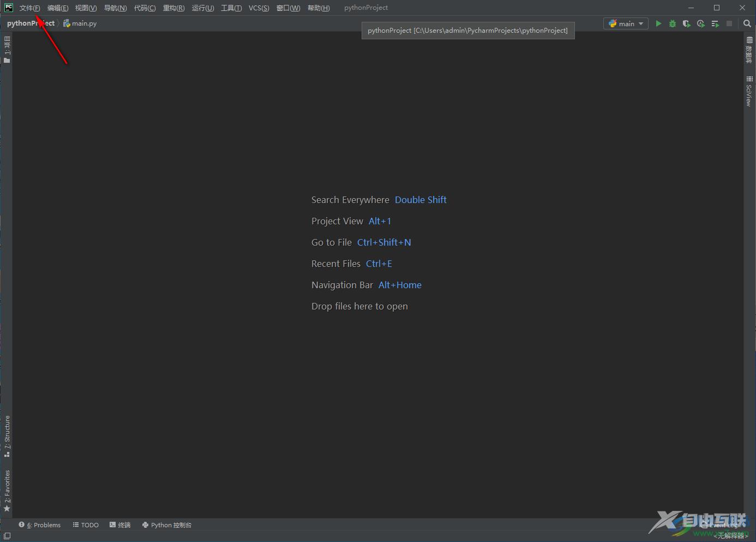
Task: Open the 运行(U) menu
Action: (x=202, y=8)
